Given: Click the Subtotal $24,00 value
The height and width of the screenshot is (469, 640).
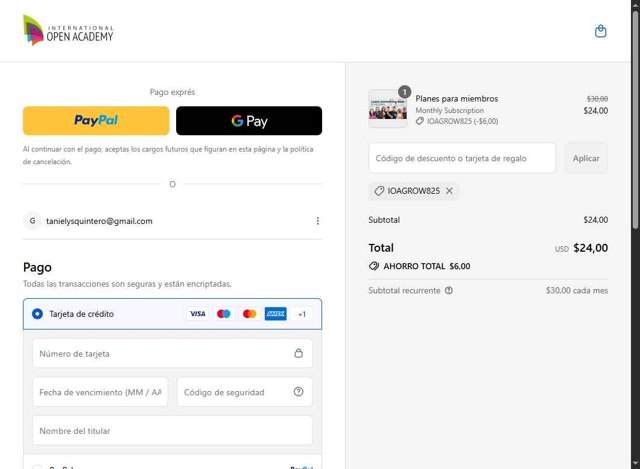Looking at the screenshot, I should pos(596,220).
